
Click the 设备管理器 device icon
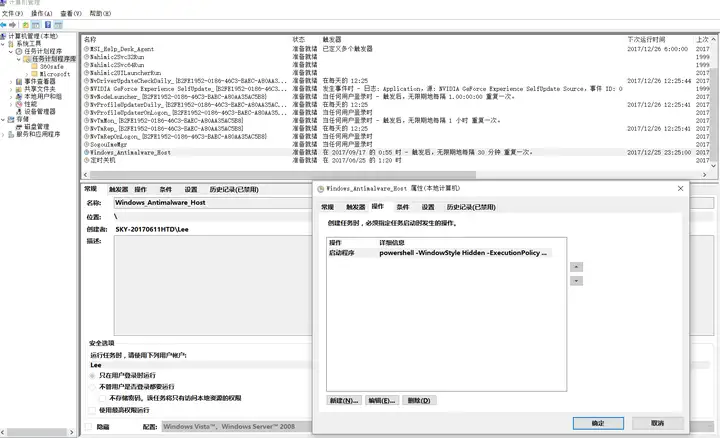coord(19,112)
